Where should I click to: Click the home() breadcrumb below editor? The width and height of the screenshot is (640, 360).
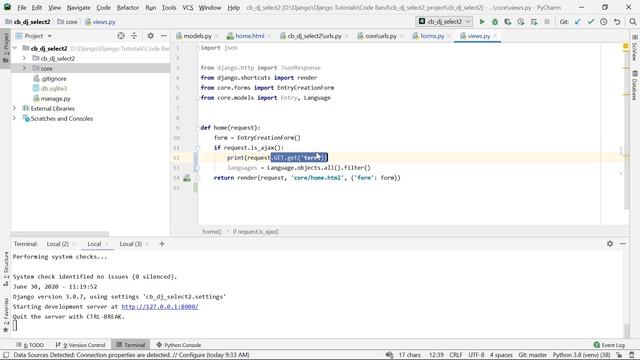(x=212, y=231)
